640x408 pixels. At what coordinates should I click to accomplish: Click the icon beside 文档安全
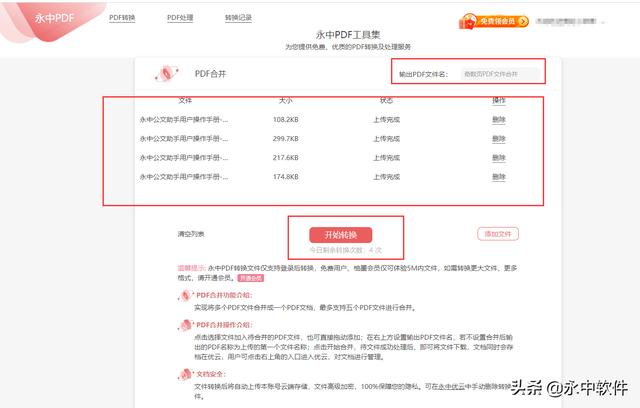tap(185, 374)
